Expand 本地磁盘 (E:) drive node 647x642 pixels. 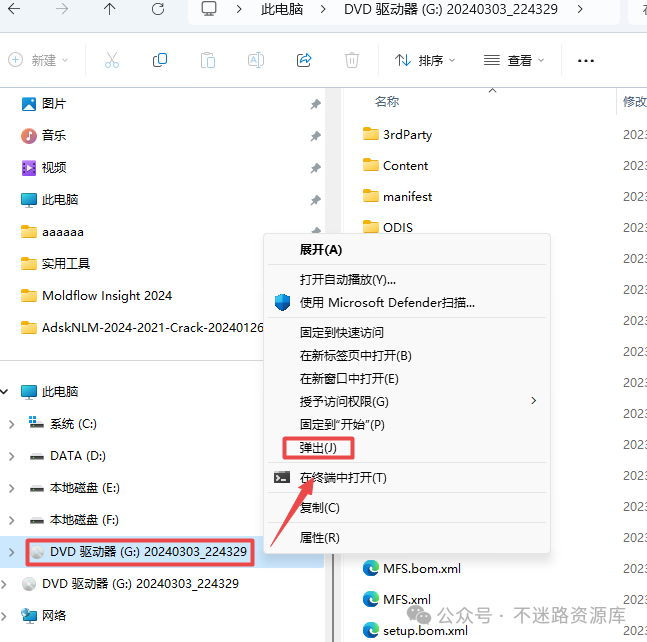[12, 488]
